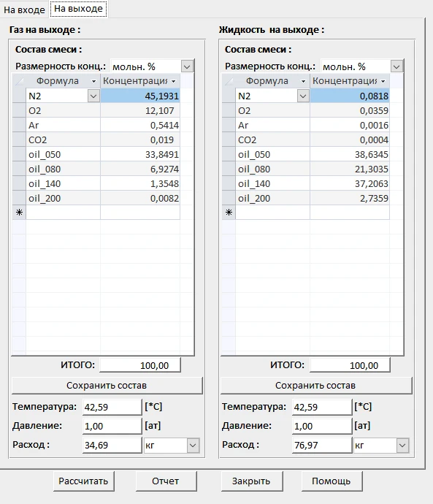The image size is (433, 504).
Task: Select new-row asterisk marker in gas table
Action: [x=19, y=213]
